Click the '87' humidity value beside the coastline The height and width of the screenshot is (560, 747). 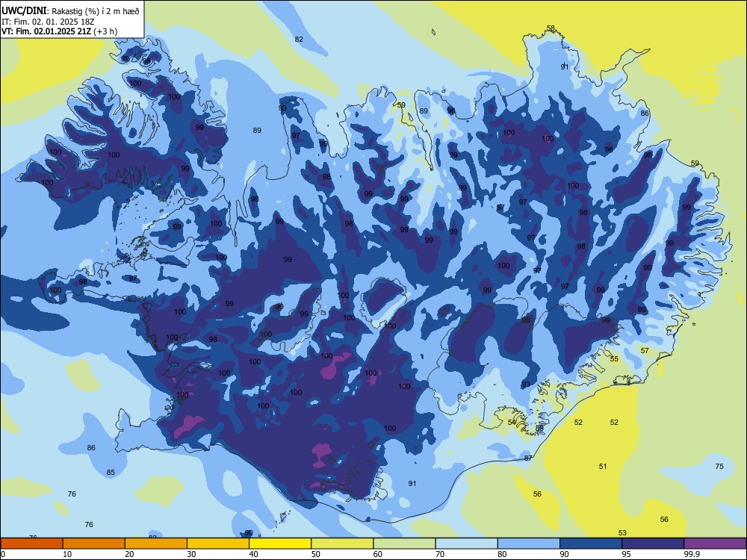(528, 458)
